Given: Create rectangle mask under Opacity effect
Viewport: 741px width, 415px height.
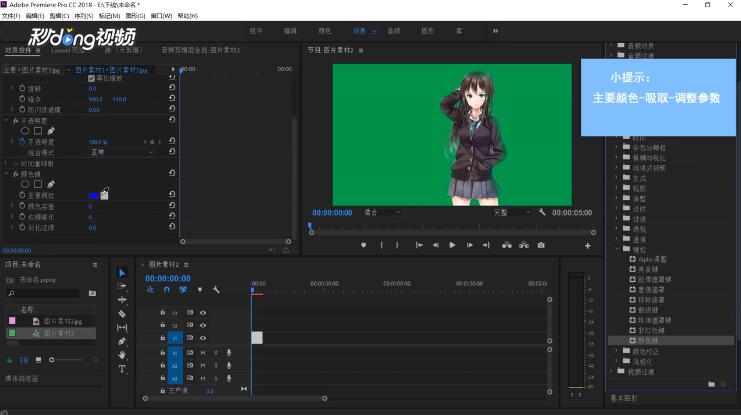Looking at the screenshot, I should (x=38, y=130).
